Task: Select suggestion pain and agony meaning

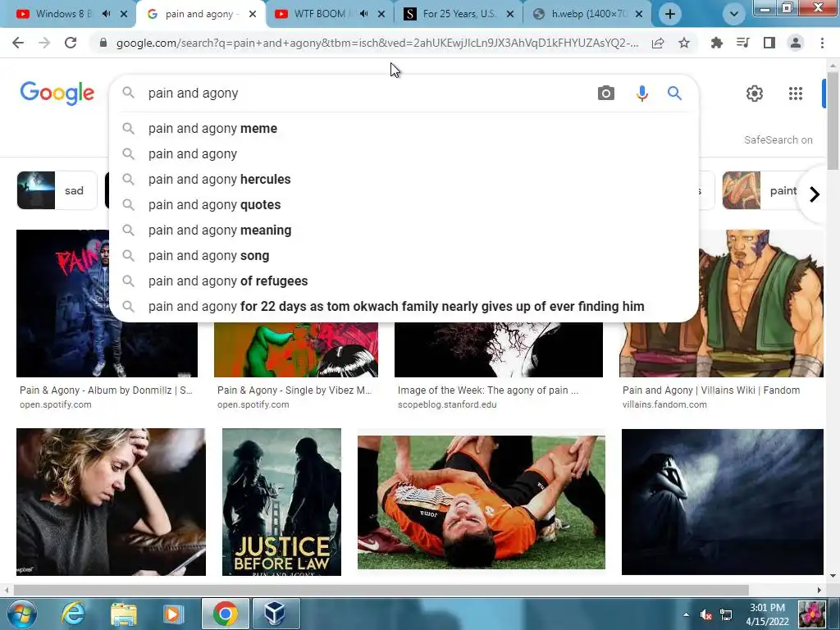Action: pyautogui.click(x=404, y=231)
